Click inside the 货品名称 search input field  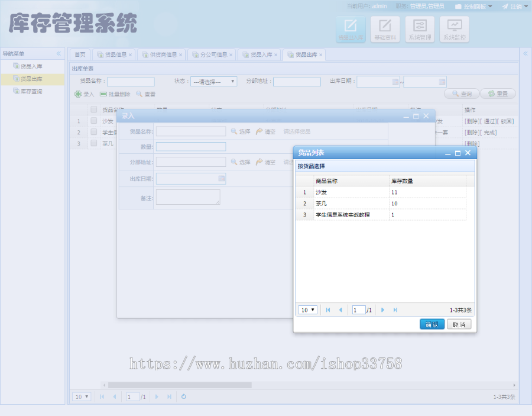(x=130, y=81)
